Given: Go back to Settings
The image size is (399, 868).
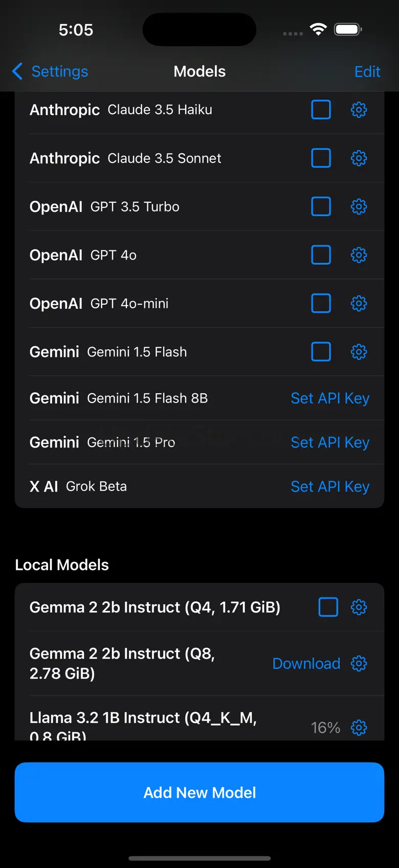Looking at the screenshot, I should 50,72.
